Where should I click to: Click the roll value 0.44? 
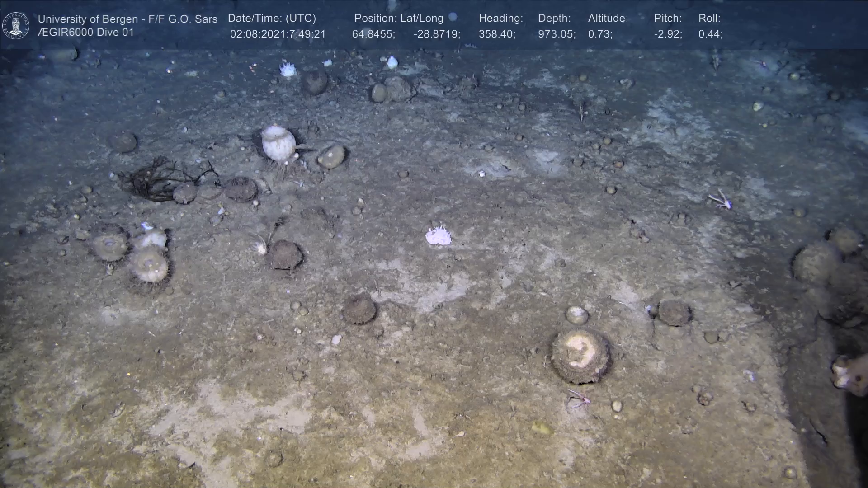(x=710, y=34)
